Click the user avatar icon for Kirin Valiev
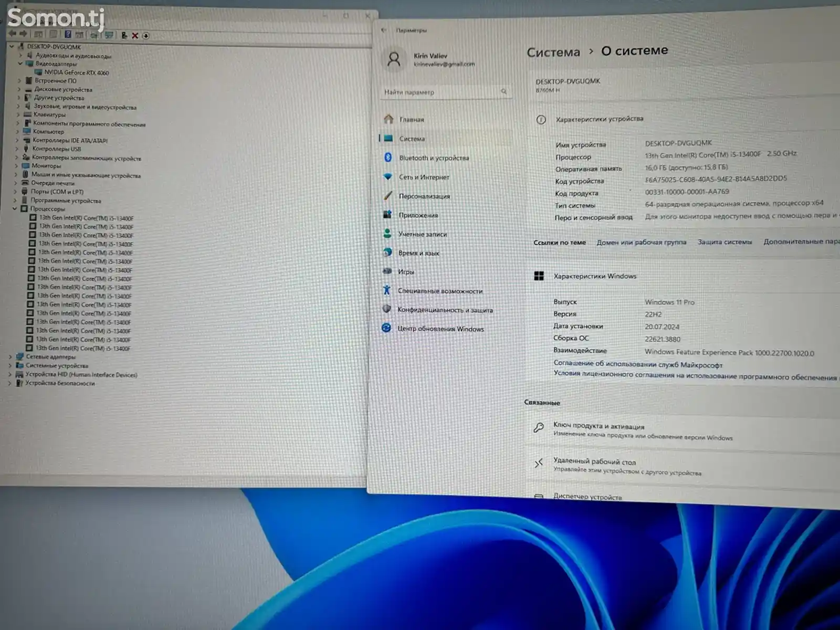The image size is (840, 630). pos(394,59)
